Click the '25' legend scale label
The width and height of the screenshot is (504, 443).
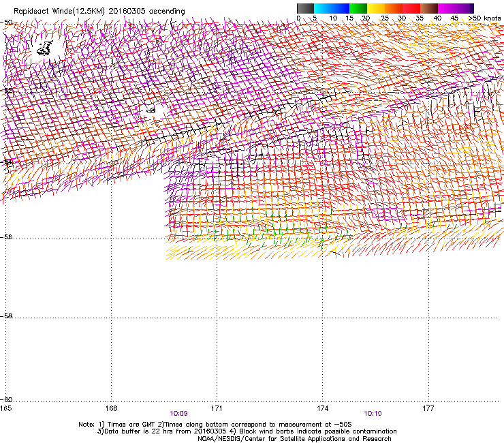385,18
